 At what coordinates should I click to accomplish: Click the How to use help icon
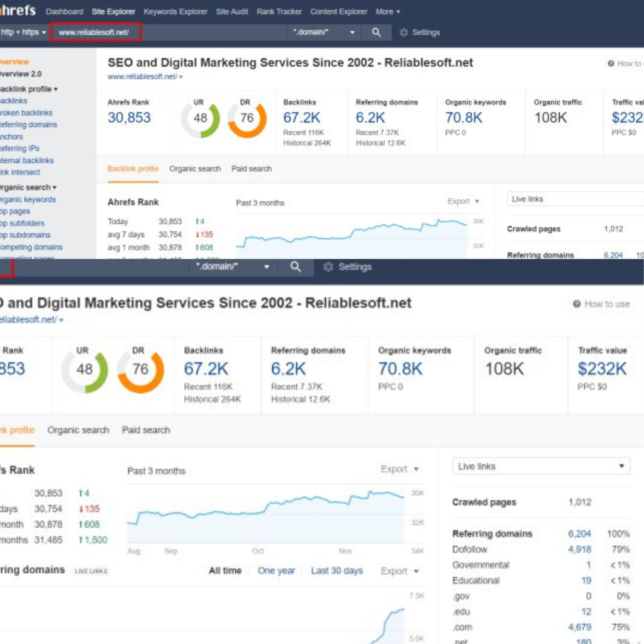point(576,304)
